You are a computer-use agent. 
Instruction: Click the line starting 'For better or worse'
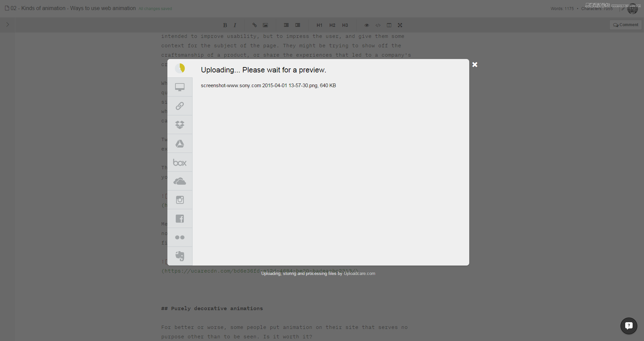click(x=284, y=327)
